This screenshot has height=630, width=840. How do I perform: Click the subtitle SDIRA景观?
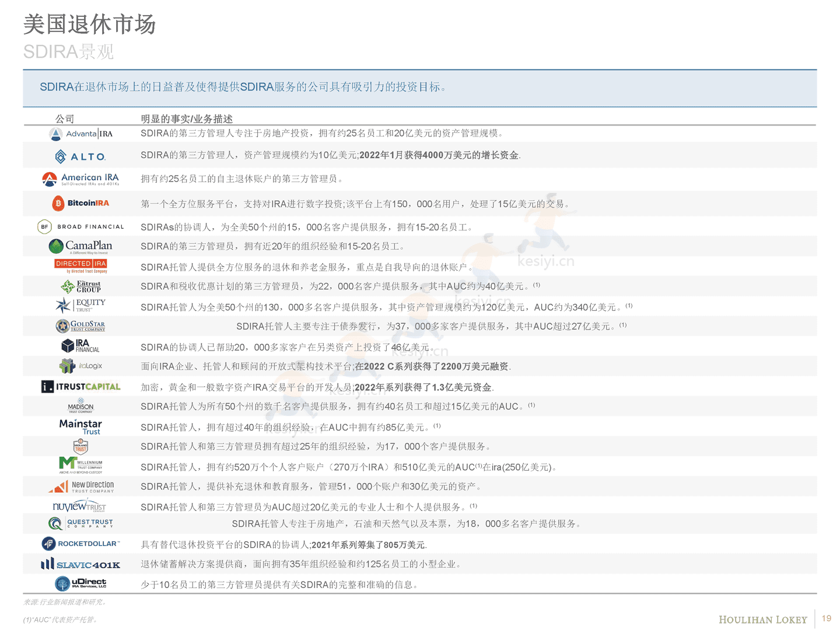[x=68, y=52]
